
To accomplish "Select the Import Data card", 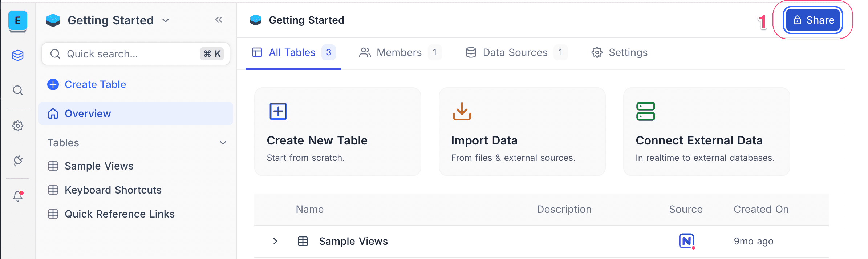I will coord(522,132).
